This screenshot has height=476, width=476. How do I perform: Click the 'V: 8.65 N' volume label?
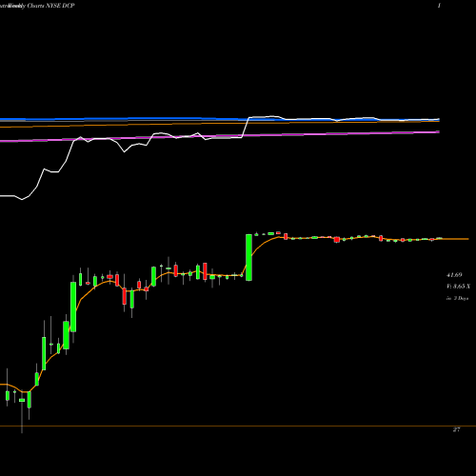pyautogui.click(x=458, y=287)
